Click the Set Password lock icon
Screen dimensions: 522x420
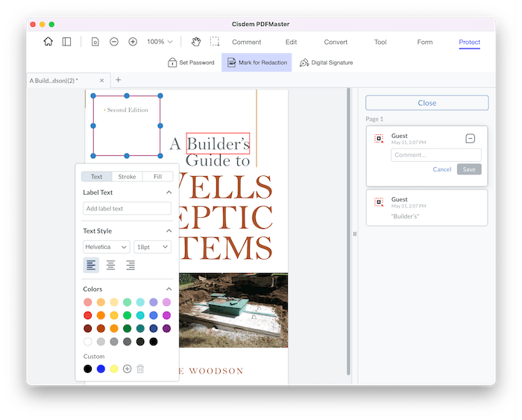click(x=172, y=62)
